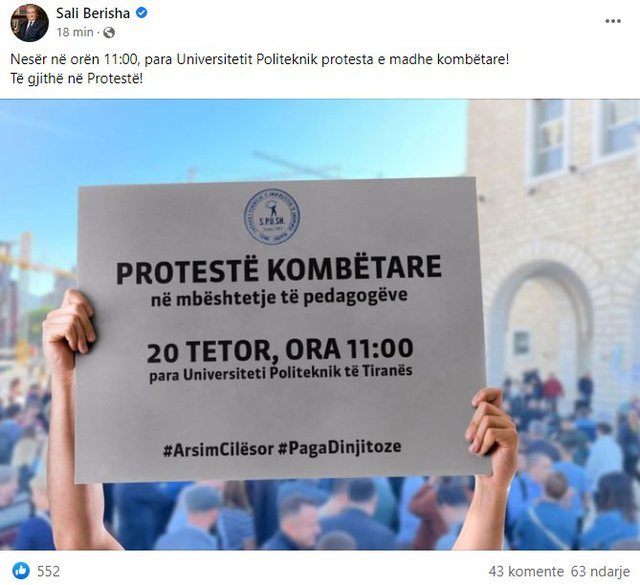
Task: Click the S.P.U.SH. circular logo on sign
Action: click(x=271, y=216)
